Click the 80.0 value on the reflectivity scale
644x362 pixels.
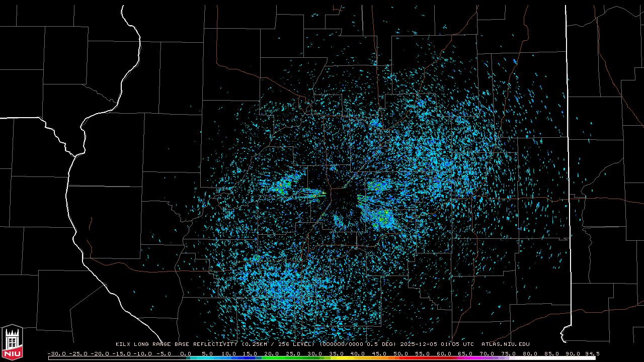pos(530,353)
